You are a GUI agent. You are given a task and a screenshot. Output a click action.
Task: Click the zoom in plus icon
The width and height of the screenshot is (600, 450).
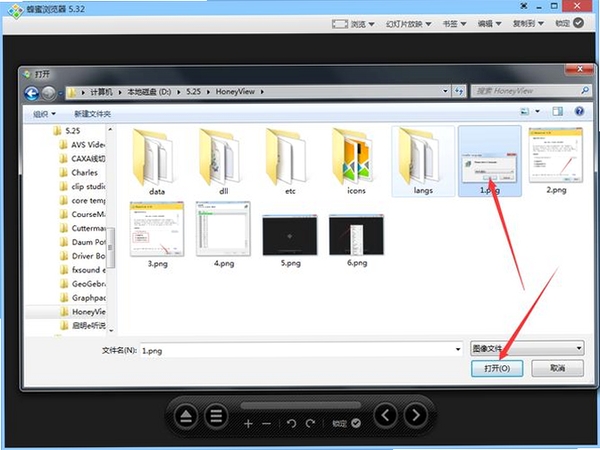pos(248,424)
